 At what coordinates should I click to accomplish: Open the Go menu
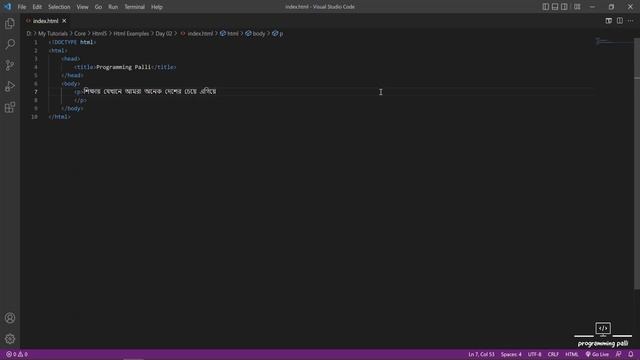pos(98,7)
